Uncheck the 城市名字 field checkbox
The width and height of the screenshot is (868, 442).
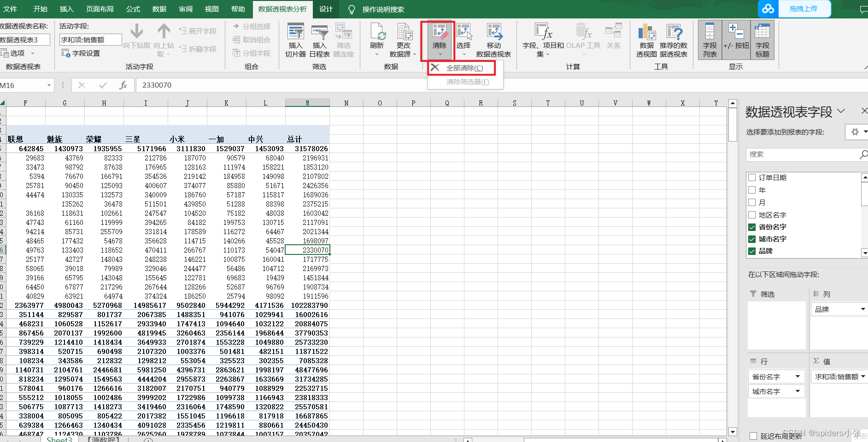[752, 239]
